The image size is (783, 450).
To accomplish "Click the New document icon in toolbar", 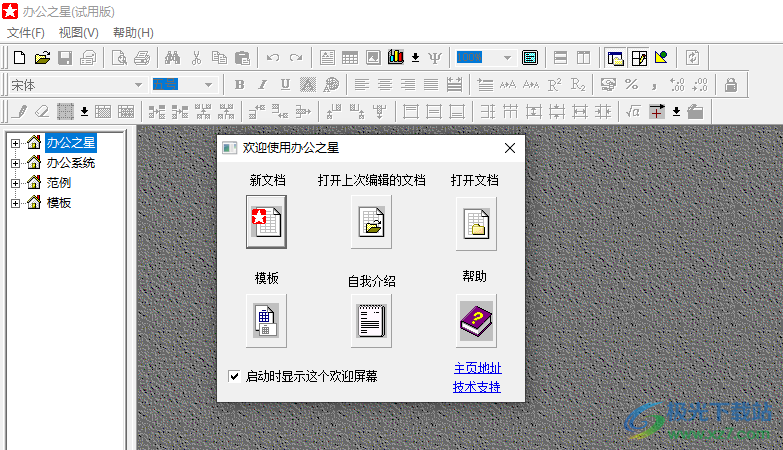I will pyautogui.click(x=19, y=58).
